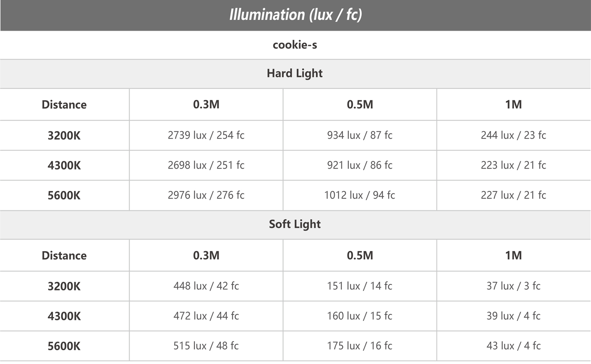Click the 227 lux / 21 fc cell

click(514, 195)
